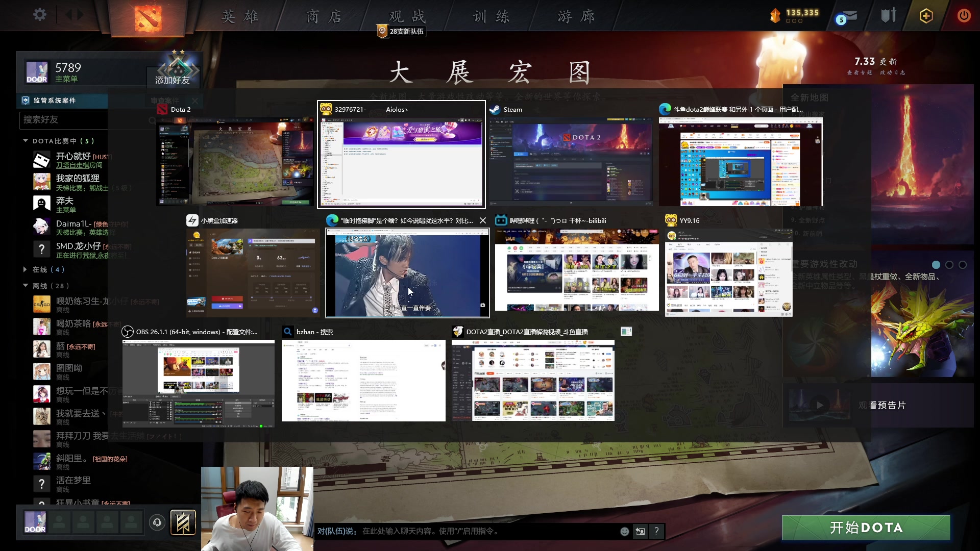Open the armory shield icon
The image size is (980, 551).
(889, 16)
